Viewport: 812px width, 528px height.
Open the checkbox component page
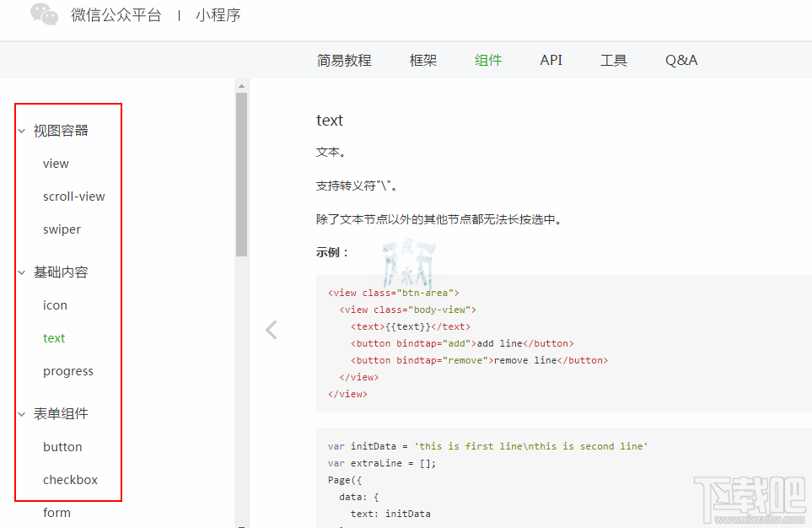tap(71, 480)
